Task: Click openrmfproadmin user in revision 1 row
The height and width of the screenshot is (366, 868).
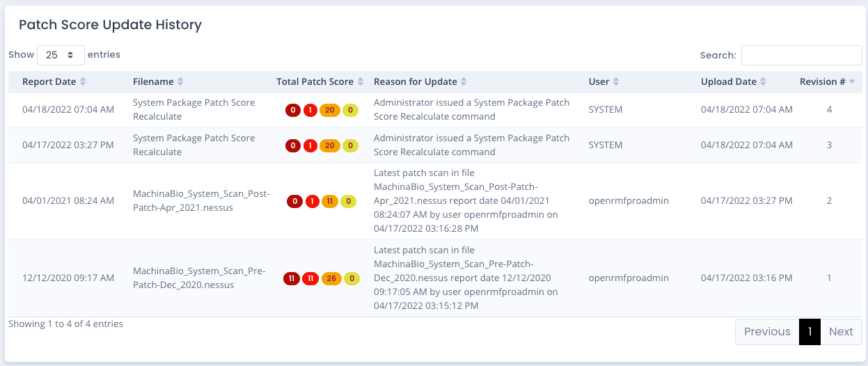Action: pos(629,278)
